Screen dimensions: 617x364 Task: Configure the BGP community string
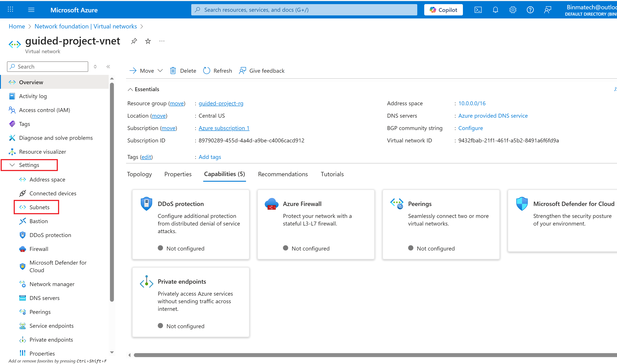(x=470, y=128)
